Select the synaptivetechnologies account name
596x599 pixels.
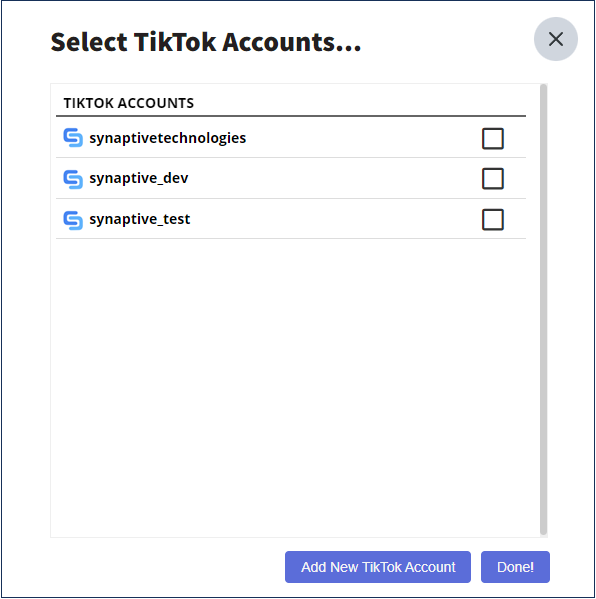tap(167, 138)
